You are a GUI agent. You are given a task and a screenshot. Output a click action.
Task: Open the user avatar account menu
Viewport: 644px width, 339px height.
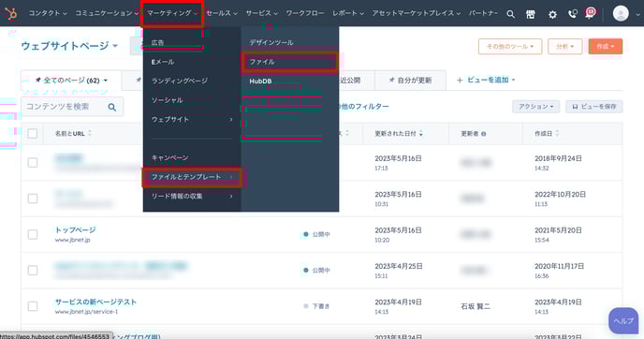(621, 13)
